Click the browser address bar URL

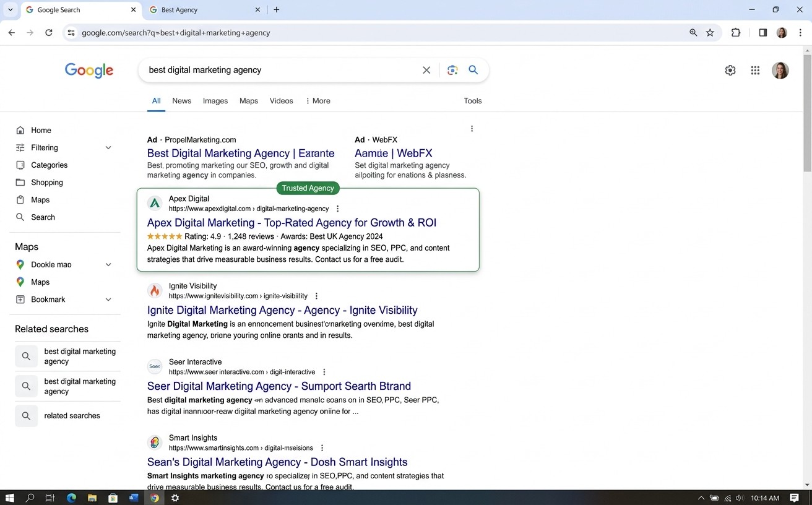click(176, 33)
